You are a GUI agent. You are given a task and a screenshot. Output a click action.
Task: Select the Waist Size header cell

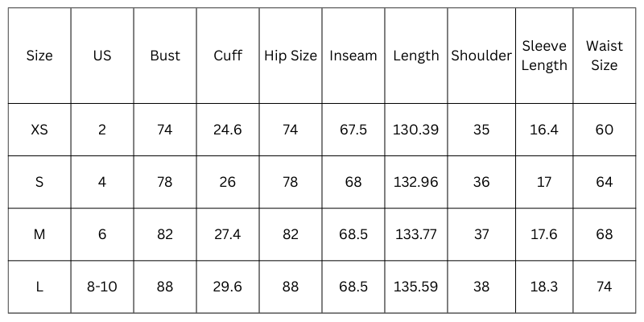pyautogui.click(x=605, y=56)
